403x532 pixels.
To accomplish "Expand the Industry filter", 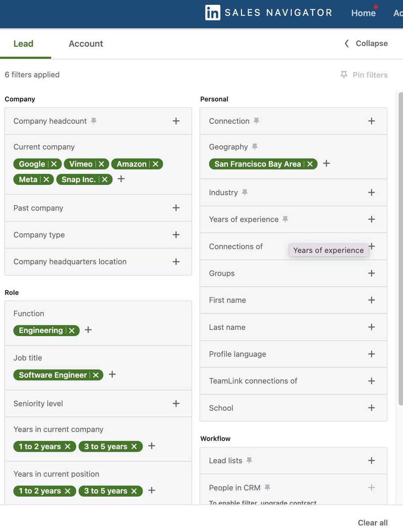I will 372,192.
